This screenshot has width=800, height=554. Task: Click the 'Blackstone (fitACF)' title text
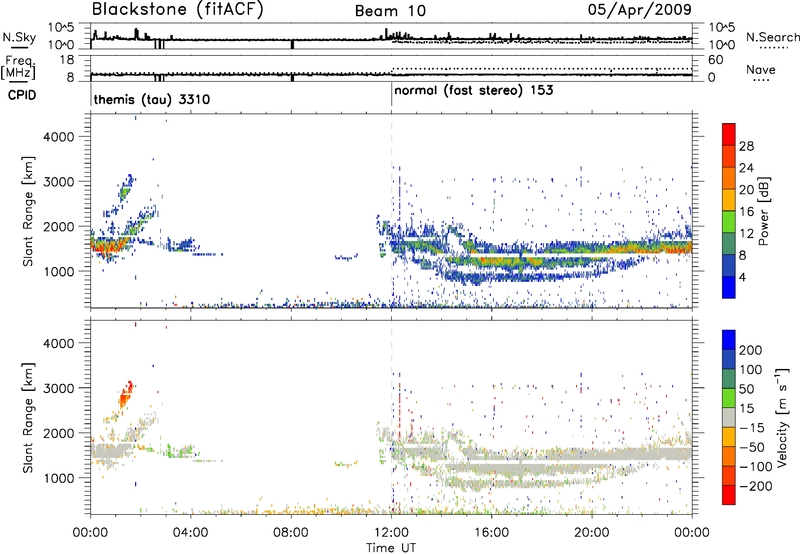[177, 10]
